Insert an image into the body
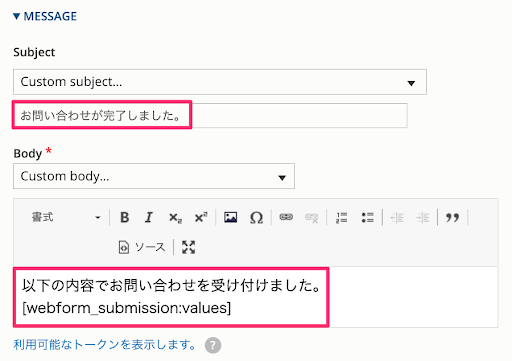 (231, 218)
